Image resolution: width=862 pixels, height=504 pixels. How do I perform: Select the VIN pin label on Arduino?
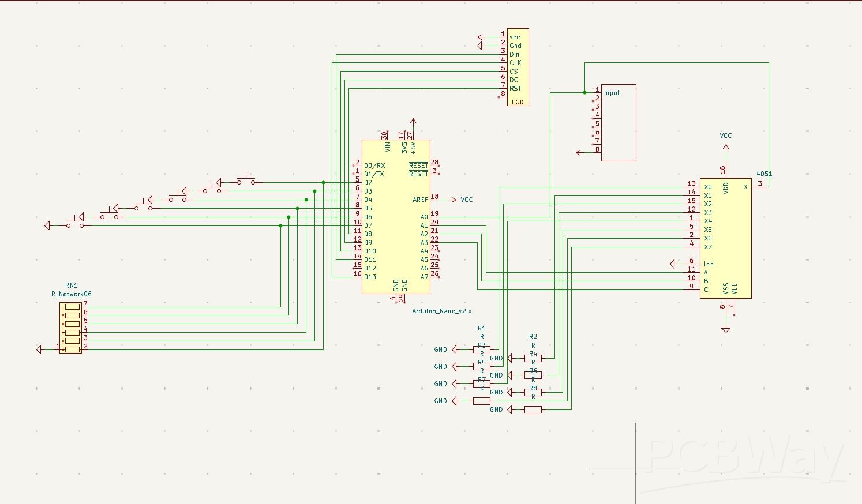(388, 148)
